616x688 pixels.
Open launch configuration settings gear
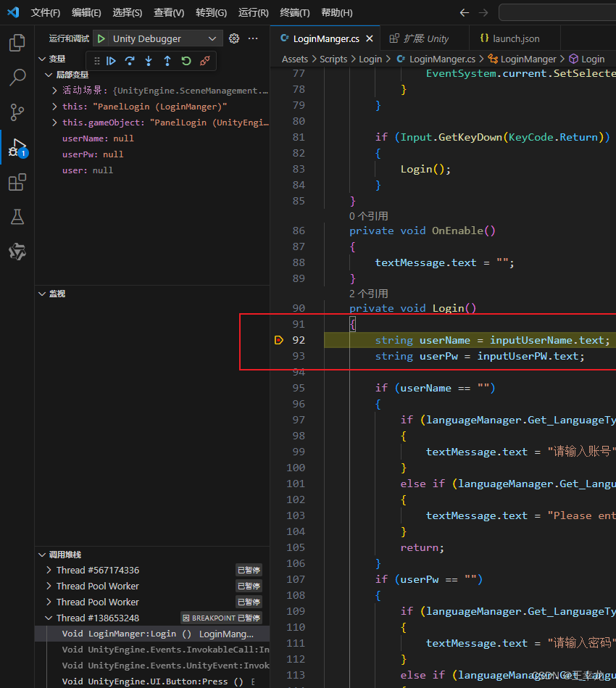pos(232,38)
